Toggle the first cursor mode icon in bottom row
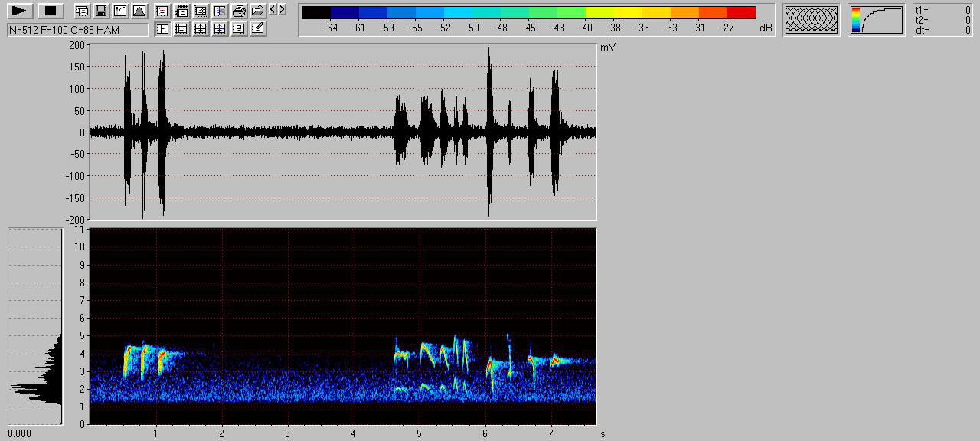The image size is (980, 441). point(162,29)
